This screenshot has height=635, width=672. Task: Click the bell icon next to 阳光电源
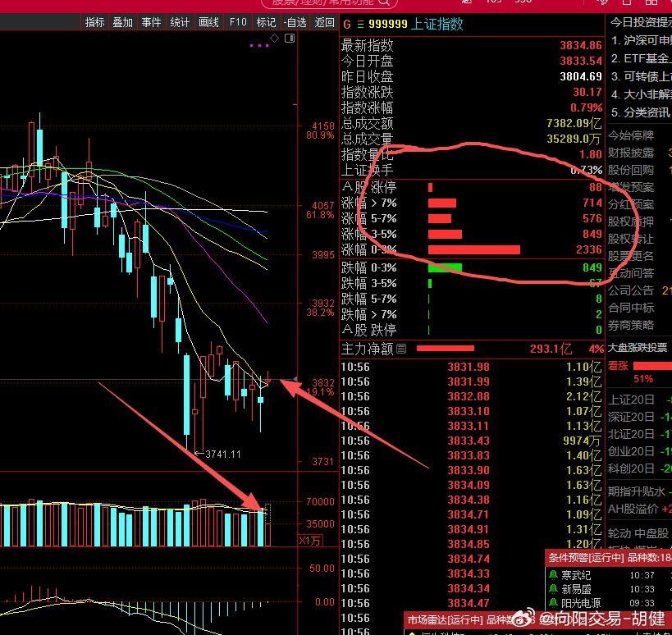(x=553, y=603)
